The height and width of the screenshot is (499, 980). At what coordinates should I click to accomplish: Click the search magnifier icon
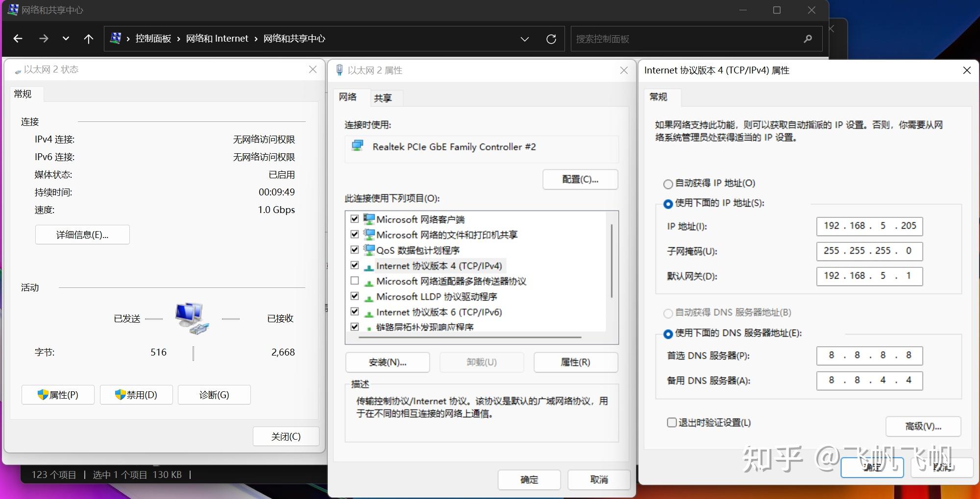click(x=807, y=39)
